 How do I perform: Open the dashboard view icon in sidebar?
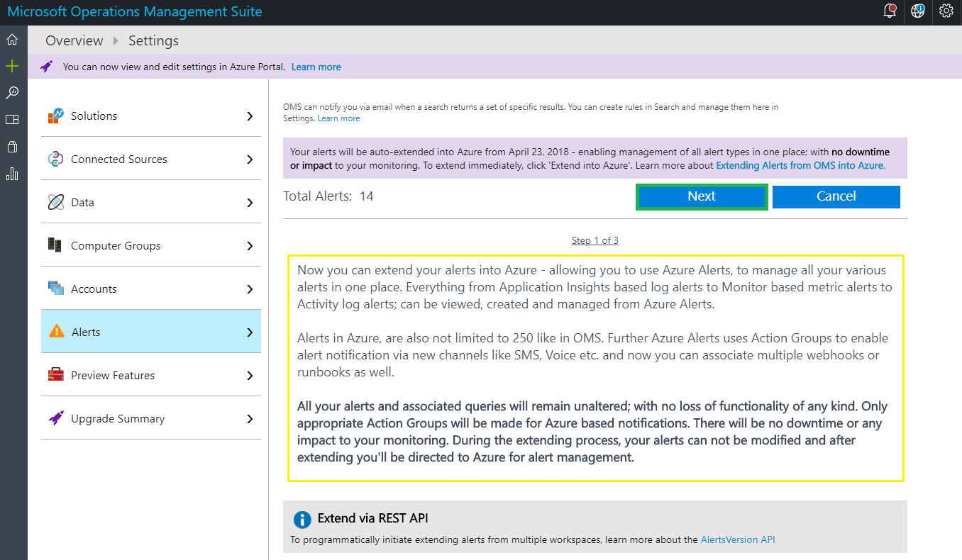(x=12, y=120)
